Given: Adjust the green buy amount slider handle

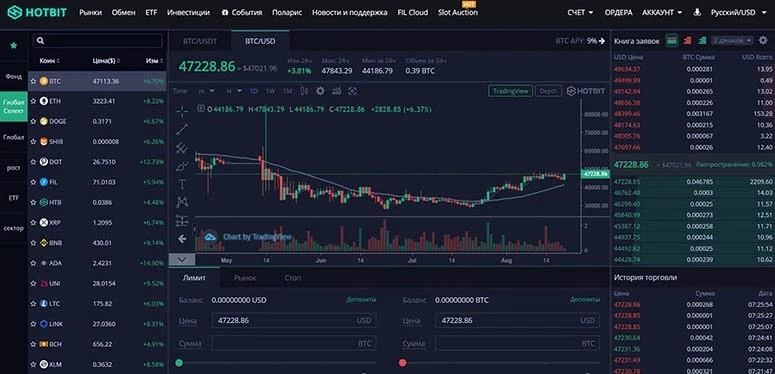Looking at the screenshot, I should pyautogui.click(x=179, y=363).
